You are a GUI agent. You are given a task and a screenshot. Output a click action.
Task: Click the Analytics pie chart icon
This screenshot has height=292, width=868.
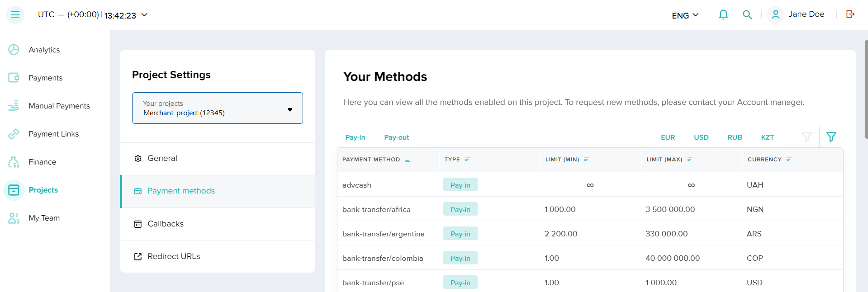(x=14, y=50)
